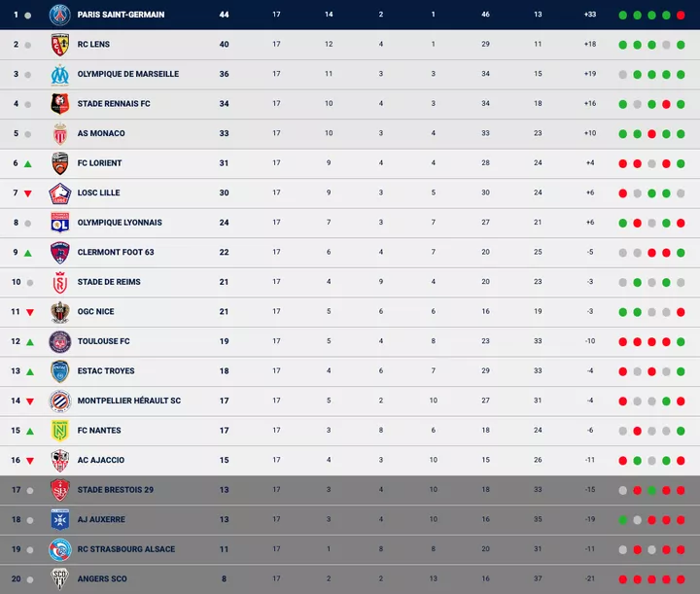The width and height of the screenshot is (700, 594).
Task: Select the AC Ajaccio team name
Action: [x=101, y=460]
